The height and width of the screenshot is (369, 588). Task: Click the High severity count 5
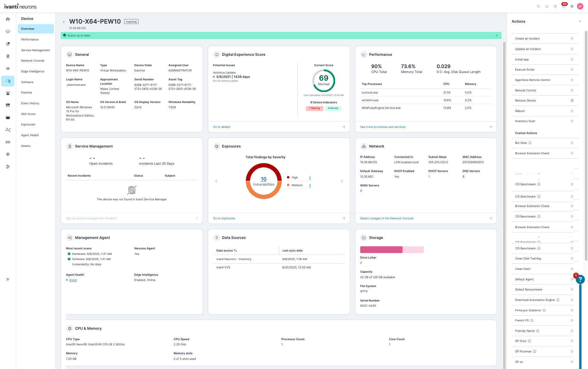(310, 178)
